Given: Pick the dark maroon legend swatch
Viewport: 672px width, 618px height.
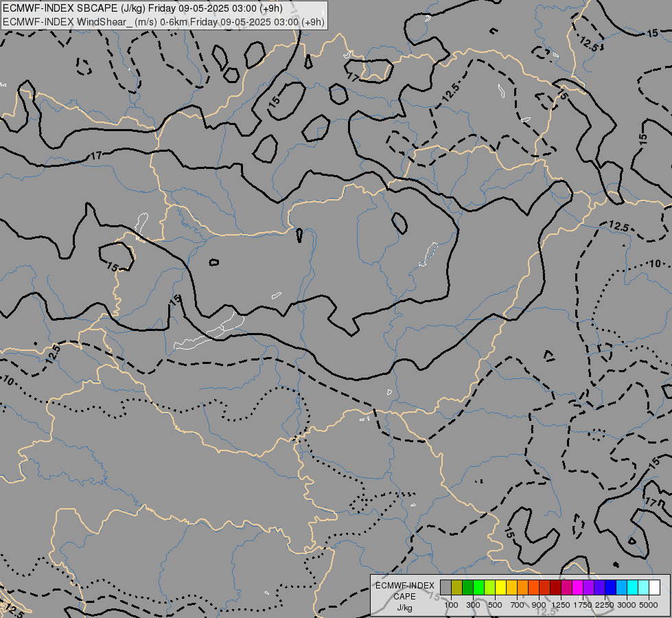Looking at the screenshot, I should click(555, 587).
